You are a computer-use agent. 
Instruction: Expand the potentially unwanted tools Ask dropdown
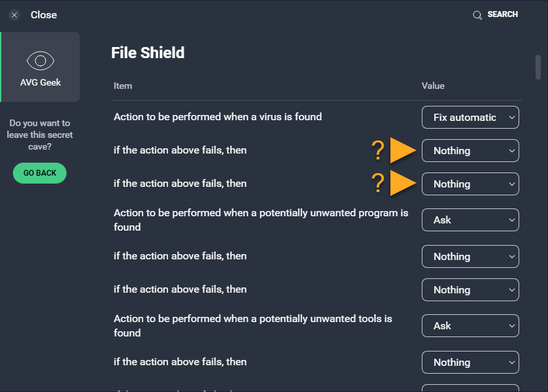point(470,326)
